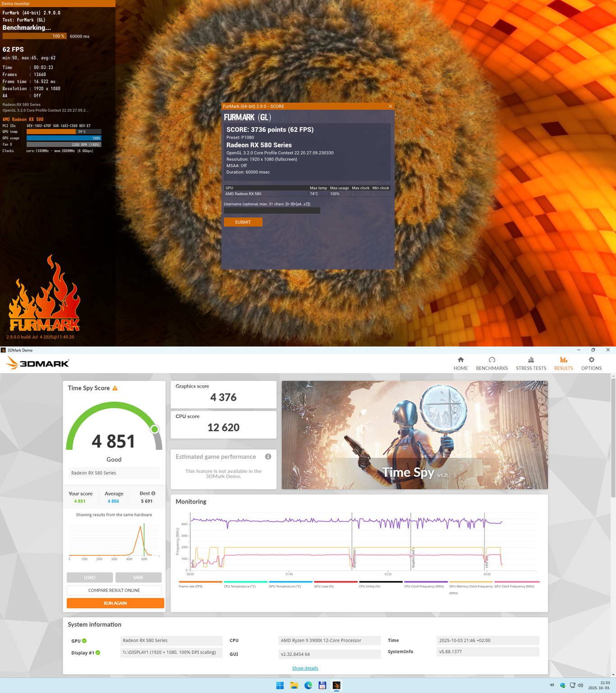Launch Microsoft Edge from the taskbar
Image resolution: width=616 pixels, height=693 pixels.
pos(308,685)
